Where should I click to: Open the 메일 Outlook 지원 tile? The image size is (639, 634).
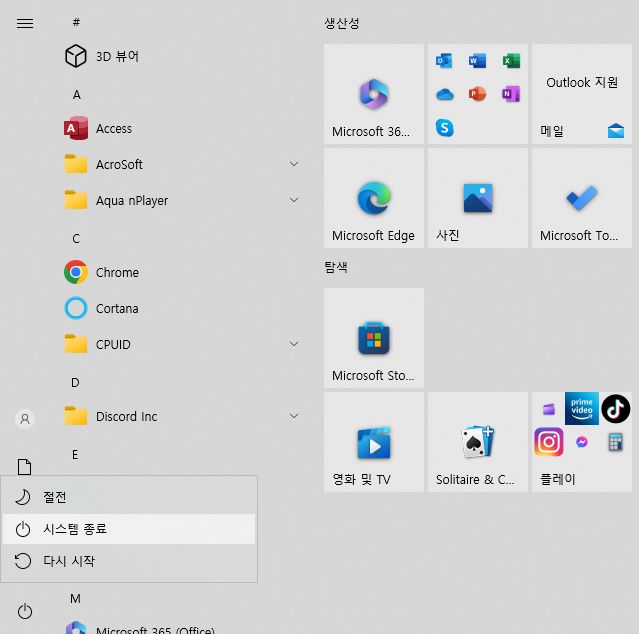pos(582,94)
